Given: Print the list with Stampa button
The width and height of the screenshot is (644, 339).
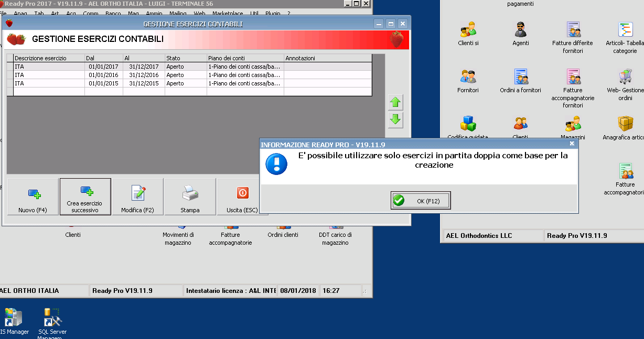Looking at the screenshot, I should coord(190,196).
